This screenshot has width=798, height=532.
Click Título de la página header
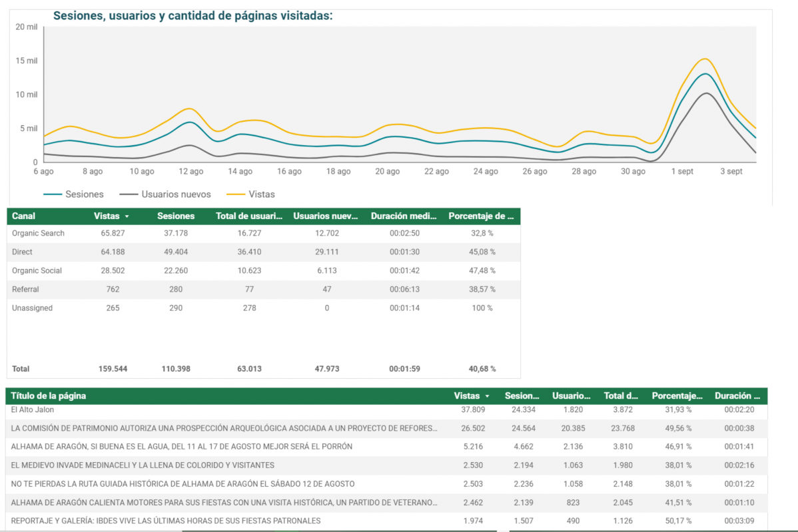[49, 396]
